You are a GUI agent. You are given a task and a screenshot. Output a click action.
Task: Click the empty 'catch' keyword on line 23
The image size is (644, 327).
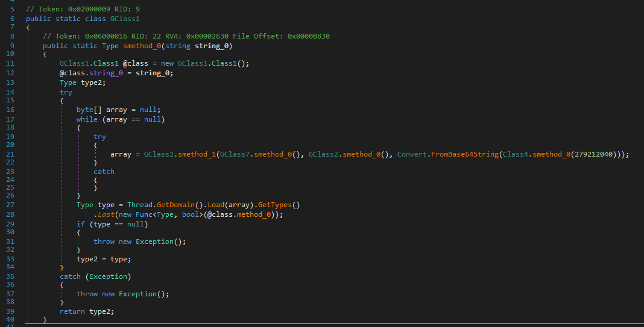click(104, 172)
